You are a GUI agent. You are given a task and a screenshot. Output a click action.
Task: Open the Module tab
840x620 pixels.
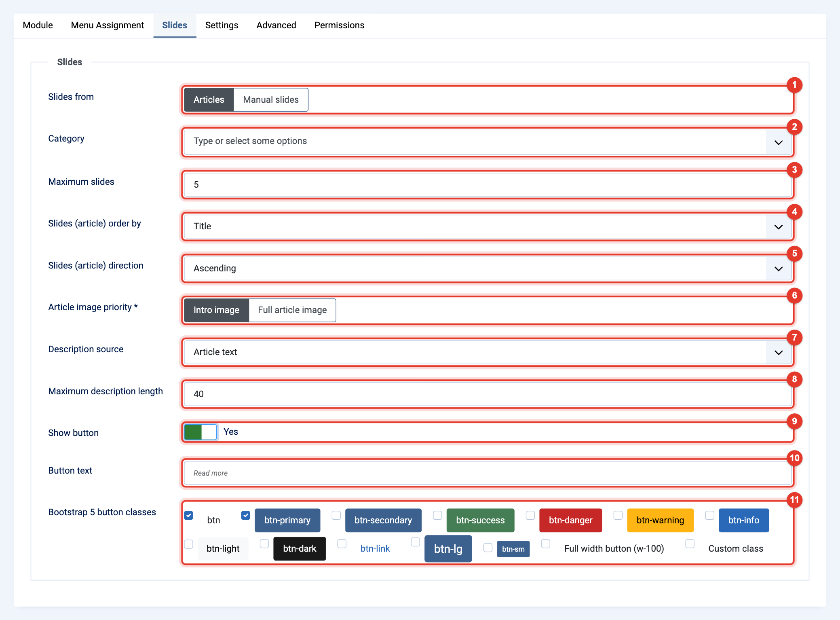click(38, 25)
